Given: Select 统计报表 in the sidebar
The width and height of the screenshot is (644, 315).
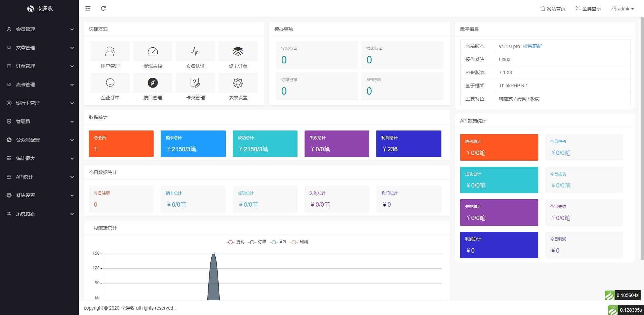Looking at the screenshot, I should (x=40, y=158).
